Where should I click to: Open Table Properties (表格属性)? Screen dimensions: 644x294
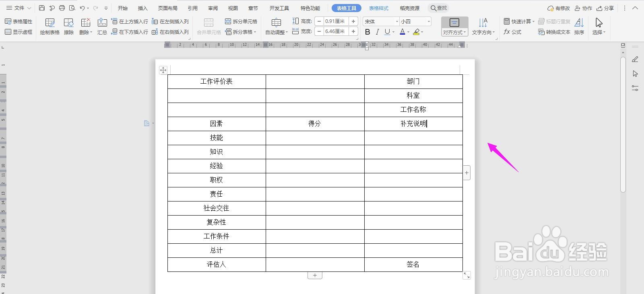(19, 21)
